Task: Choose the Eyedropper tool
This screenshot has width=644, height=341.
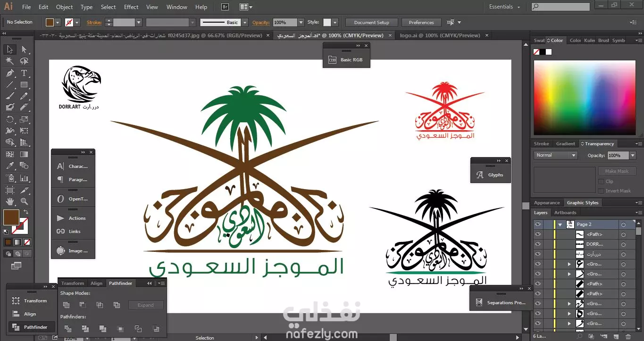Action: click(x=10, y=166)
